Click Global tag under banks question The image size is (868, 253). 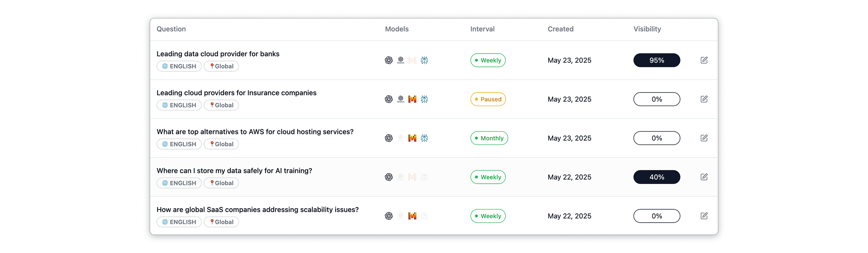pos(221,66)
